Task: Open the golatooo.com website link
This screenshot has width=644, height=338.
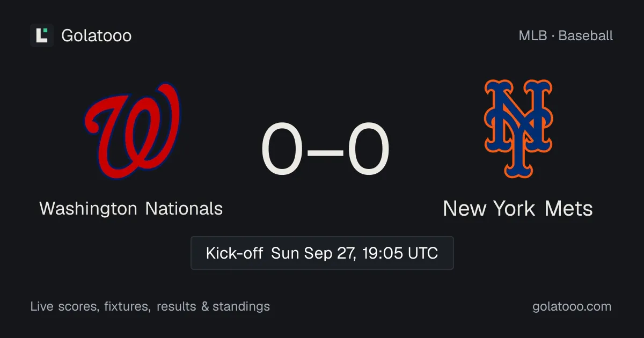Action: pos(572,307)
